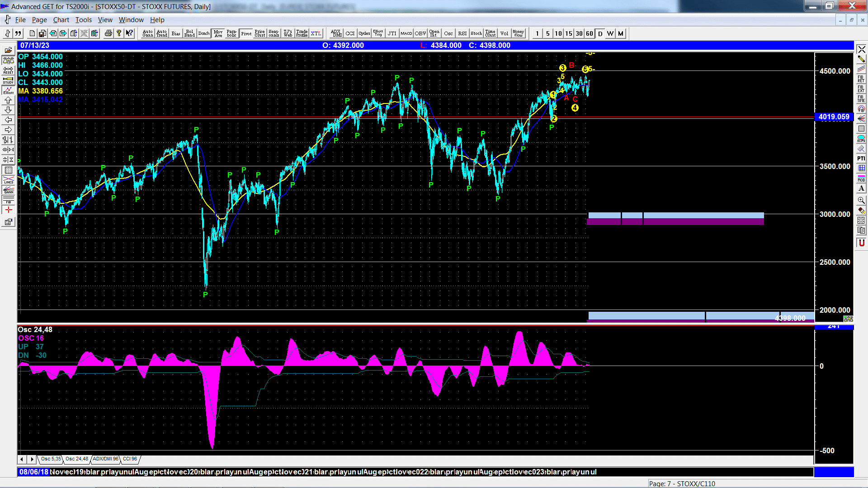The width and height of the screenshot is (868, 488).
Task: Open the Page menu
Action: (x=39, y=20)
